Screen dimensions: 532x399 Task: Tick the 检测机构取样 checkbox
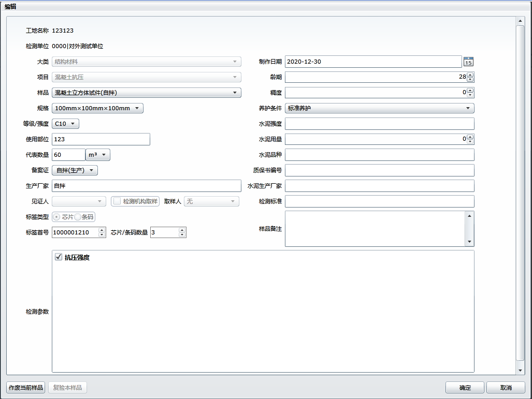[x=117, y=201]
